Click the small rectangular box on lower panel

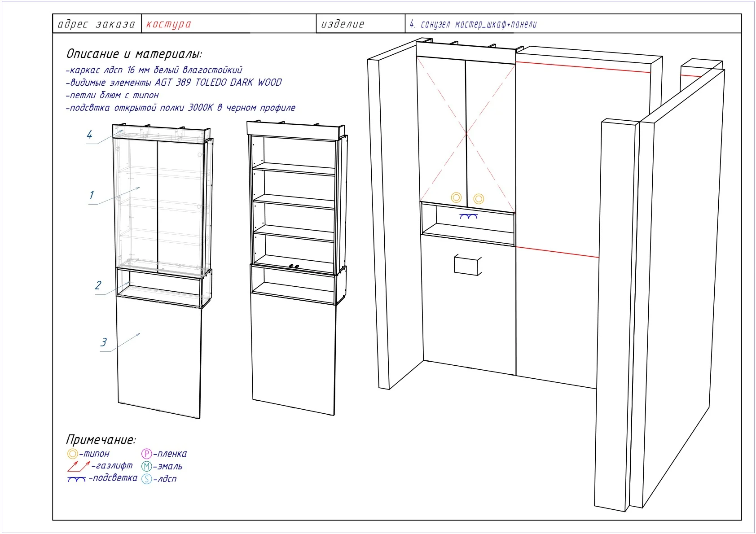(467, 265)
